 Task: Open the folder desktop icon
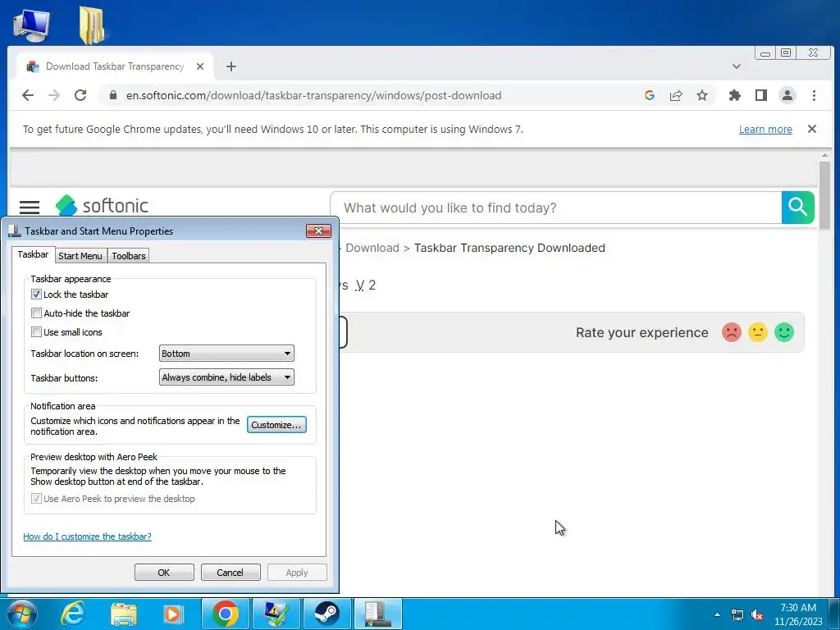pyautogui.click(x=92, y=25)
